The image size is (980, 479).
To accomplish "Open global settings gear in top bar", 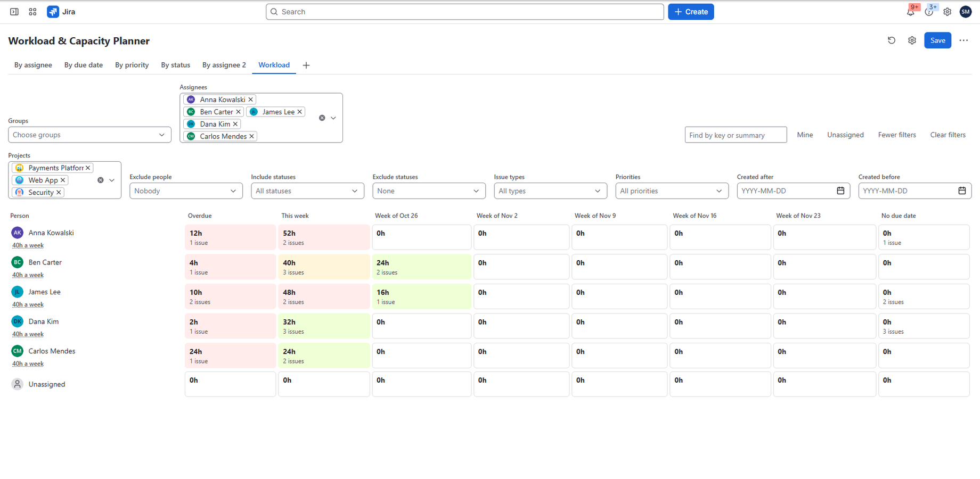I will (947, 12).
